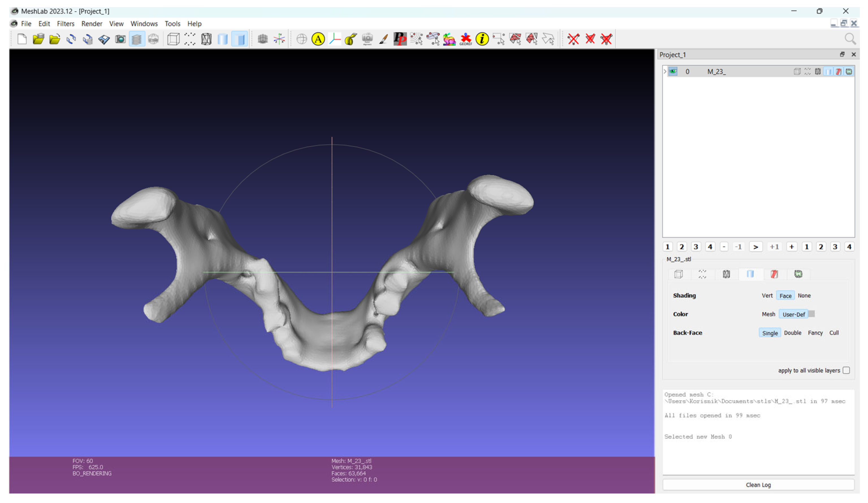Click the Z-painting paintbrush tool
Image resolution: width=868 pixels, height=503 pixels.
coord(383,39)
